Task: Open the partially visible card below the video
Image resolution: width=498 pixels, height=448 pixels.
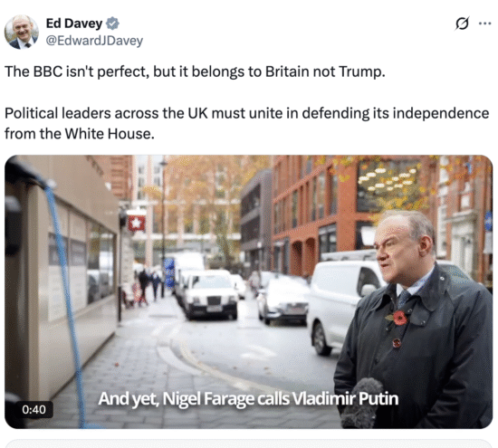Action: coord(249,443)
